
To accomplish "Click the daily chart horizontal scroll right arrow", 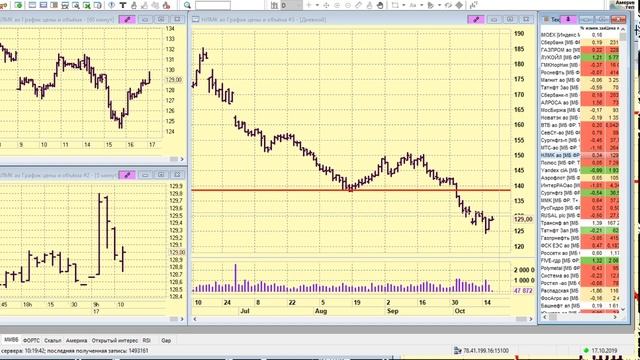I will [531, 319].
